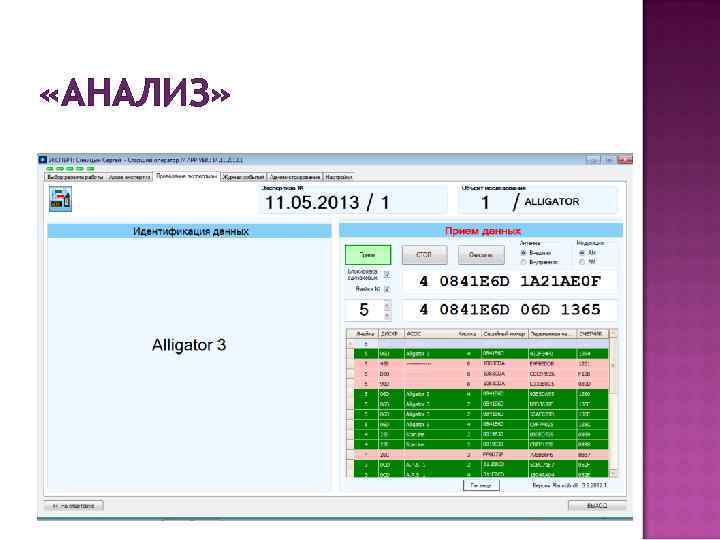Click the button below the data table
Viewport: 720px width, 540px height.
[x=481, y=485]
